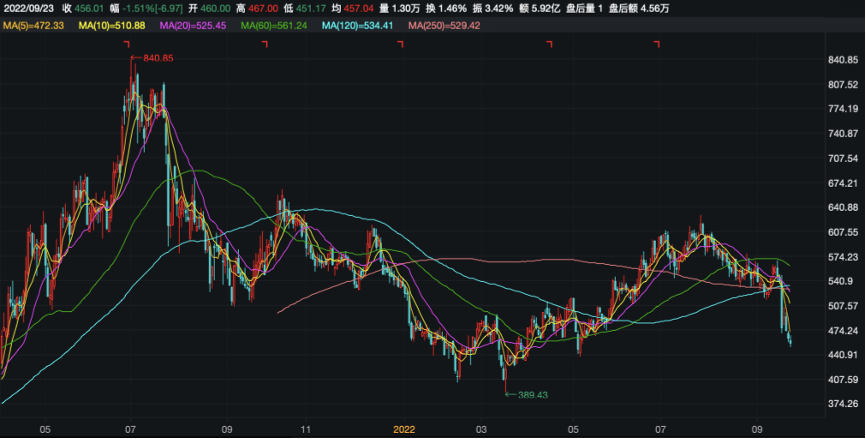Select the opening price 开 460.00
This screenshot has height=439, width=866.
pos(209,8)
